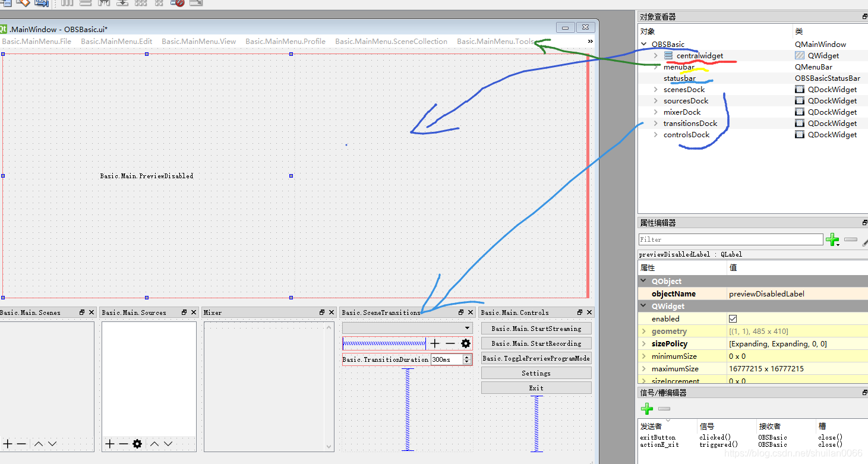
Task: Click the Exit button in Controls
Action: coord(536,388)
